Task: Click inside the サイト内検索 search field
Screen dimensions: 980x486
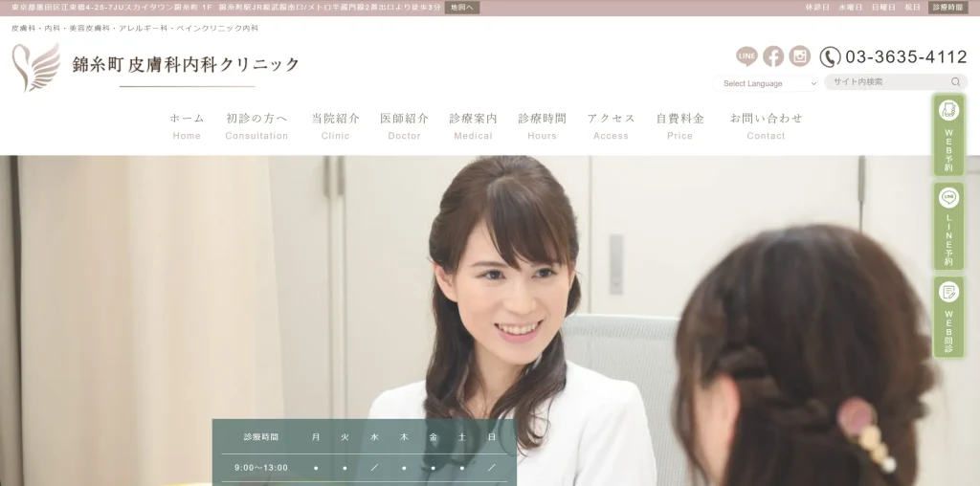Action: pyautogui.click(x=885, y=82)
